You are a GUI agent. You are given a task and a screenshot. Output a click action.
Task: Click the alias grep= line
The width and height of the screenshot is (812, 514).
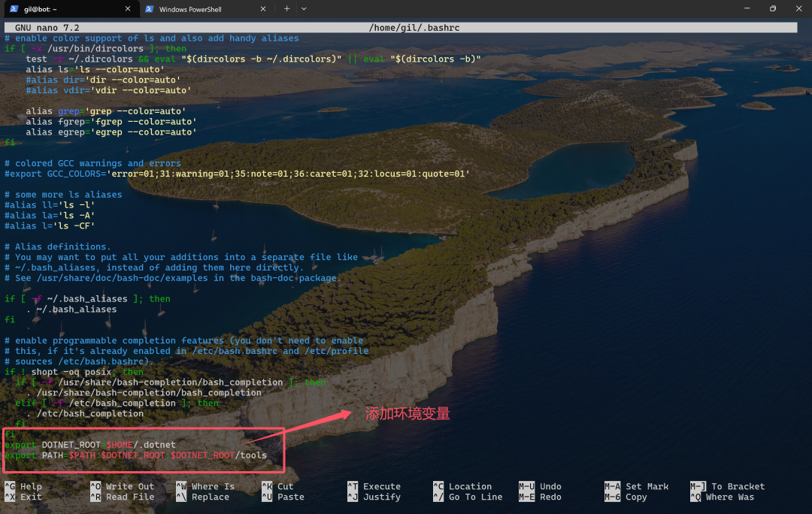coord(106,111)
